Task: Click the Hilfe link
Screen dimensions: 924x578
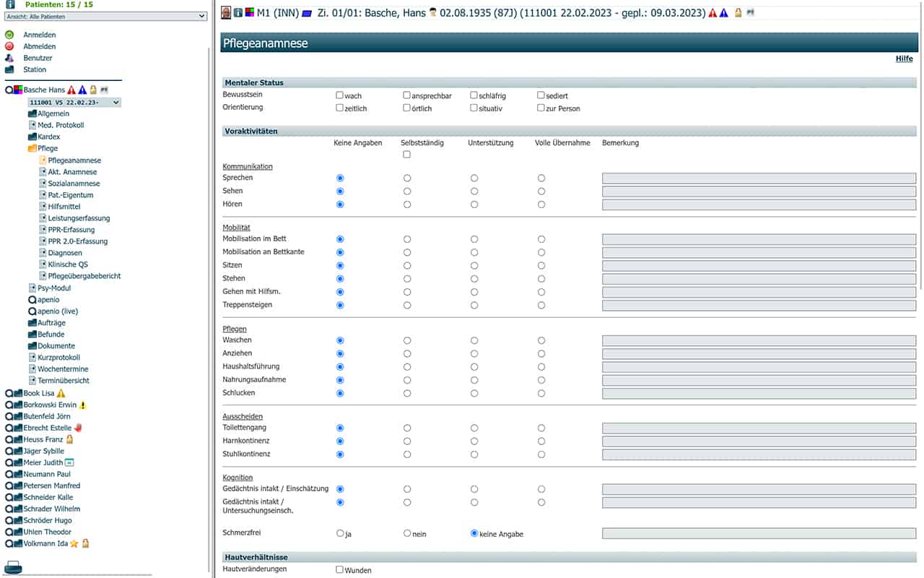Action: 904,59
